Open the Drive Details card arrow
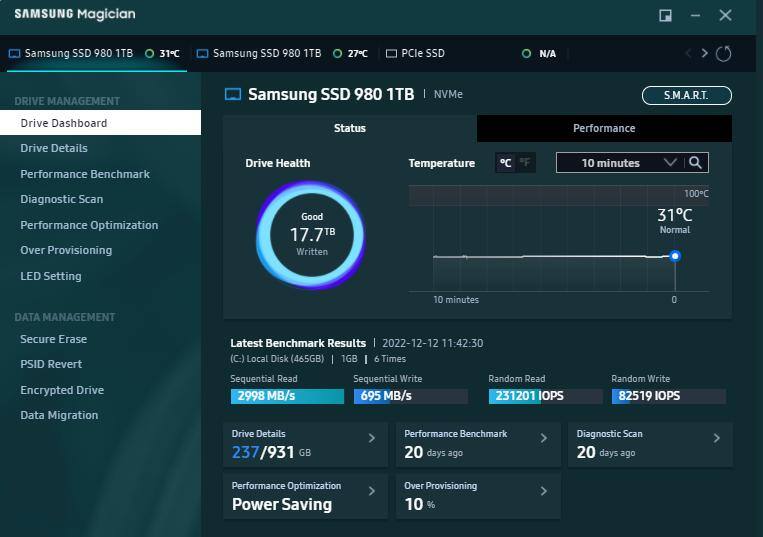The image size is (763, 537). pyautogui.click(x=372, y=438)
